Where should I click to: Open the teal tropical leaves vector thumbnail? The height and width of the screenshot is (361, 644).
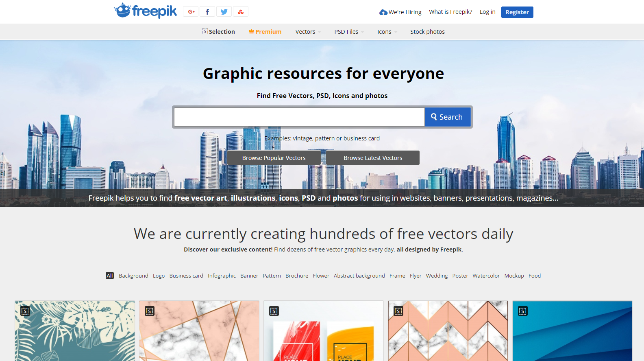(x=75, y=331)
